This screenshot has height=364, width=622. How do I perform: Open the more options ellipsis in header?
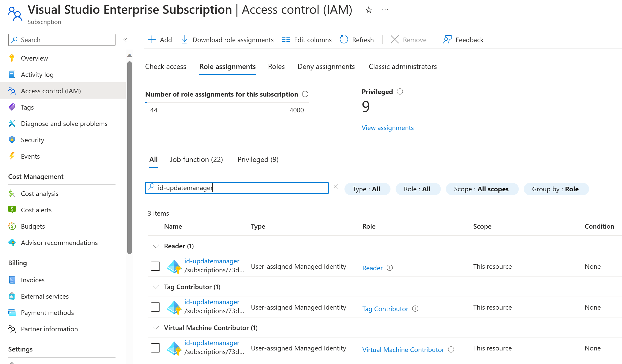(385, 10)
